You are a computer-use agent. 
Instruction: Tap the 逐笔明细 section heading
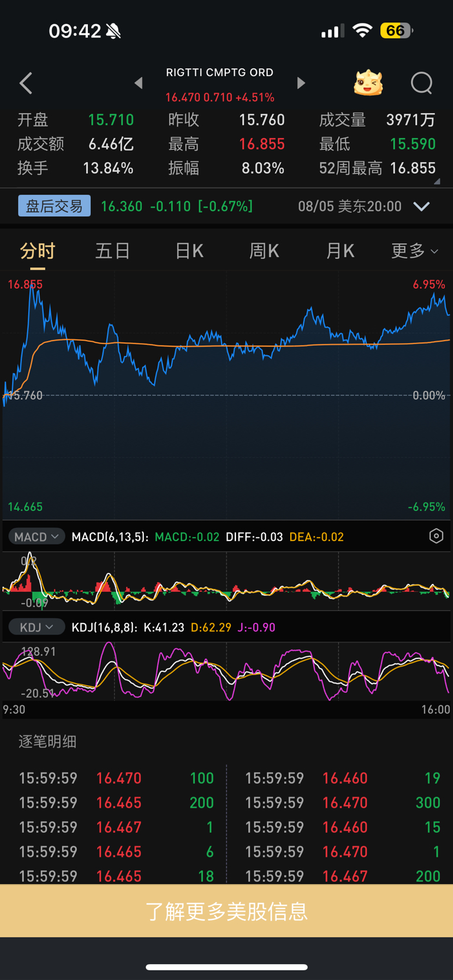[48, 741]
